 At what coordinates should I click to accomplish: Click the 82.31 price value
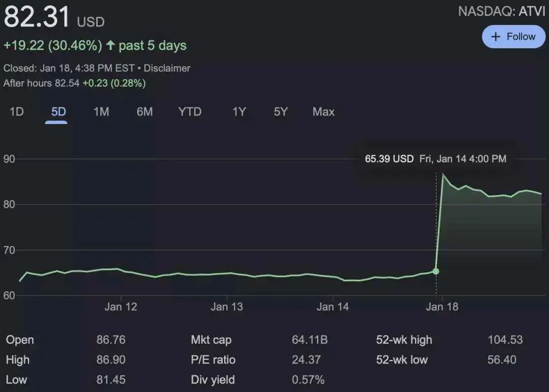[37, 16]
